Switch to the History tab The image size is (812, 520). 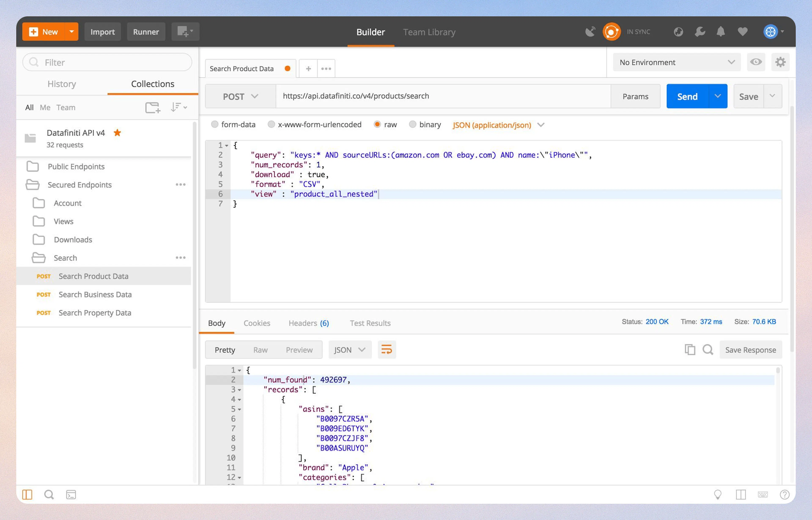click(62, 84)
